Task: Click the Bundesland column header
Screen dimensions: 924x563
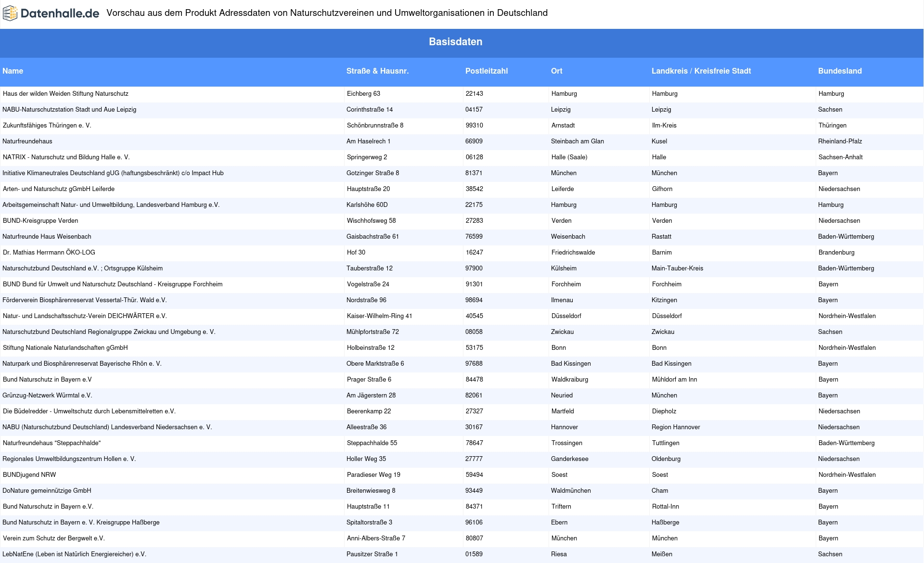Action: [840, 71]
